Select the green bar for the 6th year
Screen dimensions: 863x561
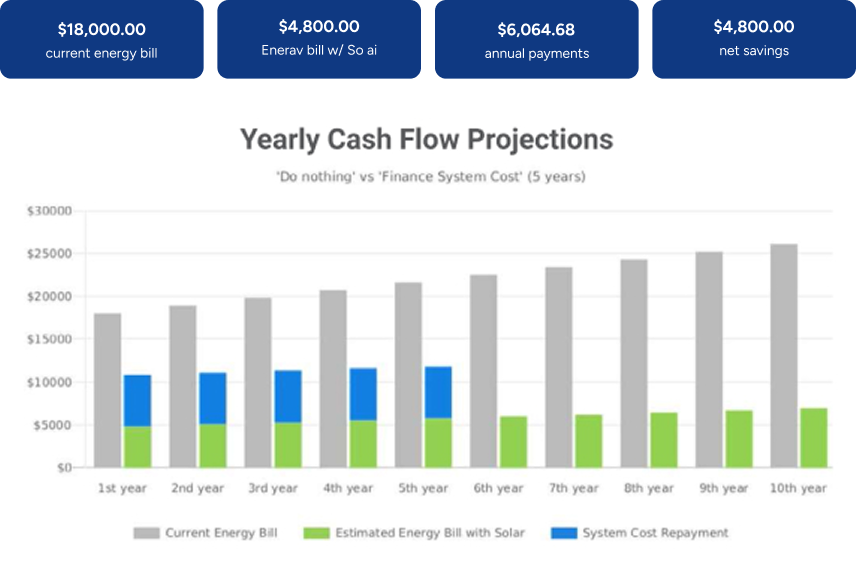[x=513, y=441]
